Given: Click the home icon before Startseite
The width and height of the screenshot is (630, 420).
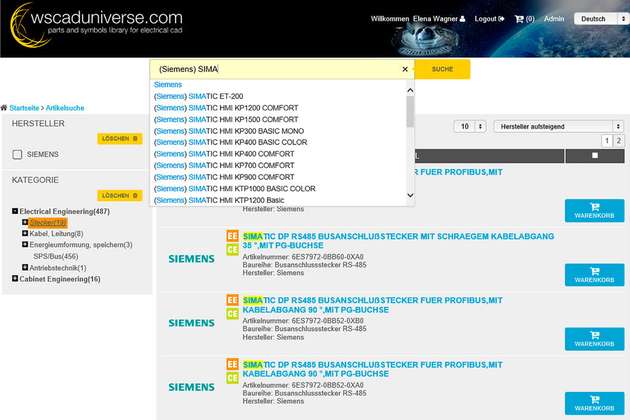Looking at the screenshot, I should [x=4, y=108].
